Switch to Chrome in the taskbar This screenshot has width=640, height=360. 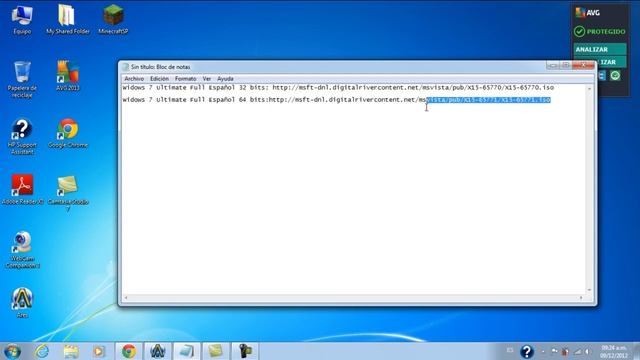point(129,351)
